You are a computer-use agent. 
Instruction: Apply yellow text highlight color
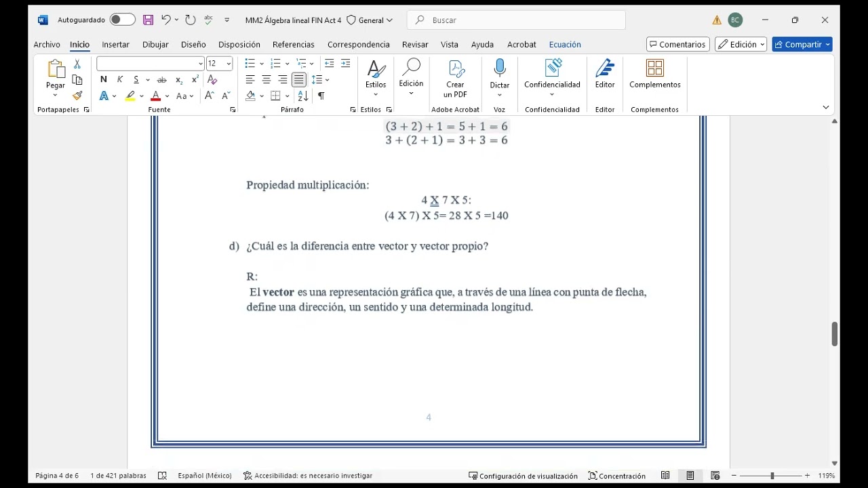130,96
